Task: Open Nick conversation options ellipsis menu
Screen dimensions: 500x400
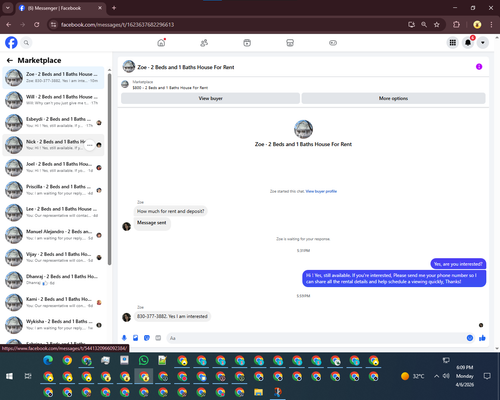Action: point(89,145)
